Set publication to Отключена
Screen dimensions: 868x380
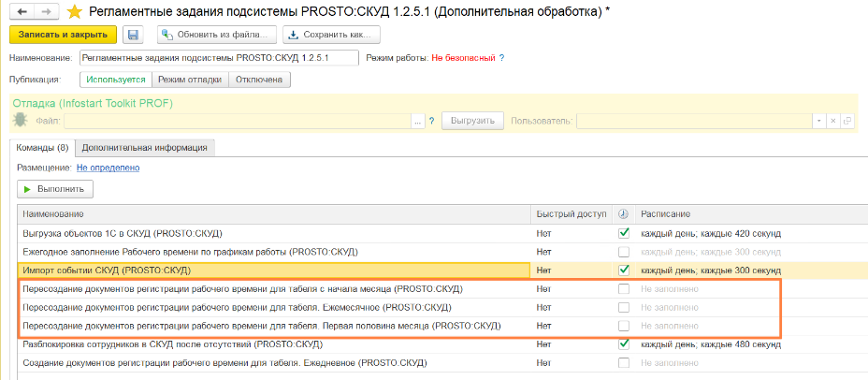(259, 80)
